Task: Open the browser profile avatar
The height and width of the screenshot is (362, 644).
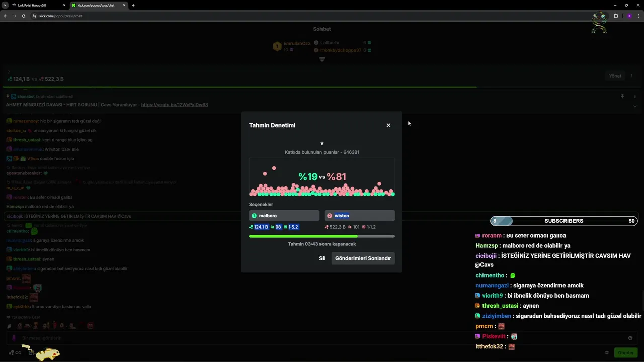Action: coord(629,16)
